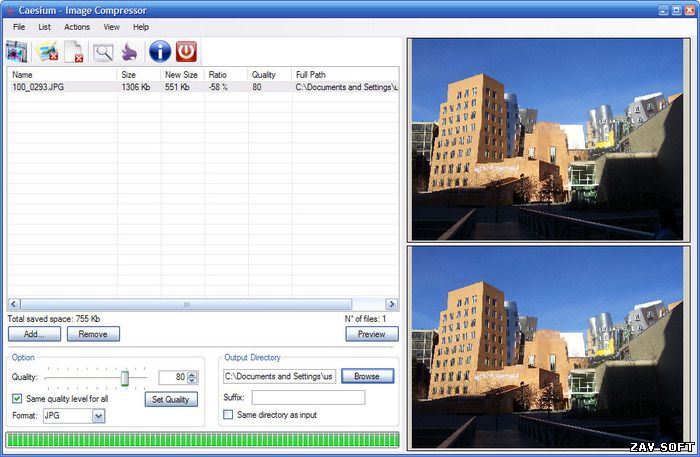
Task: Expand the Format JPG dropdown
Action: [99, 416]
